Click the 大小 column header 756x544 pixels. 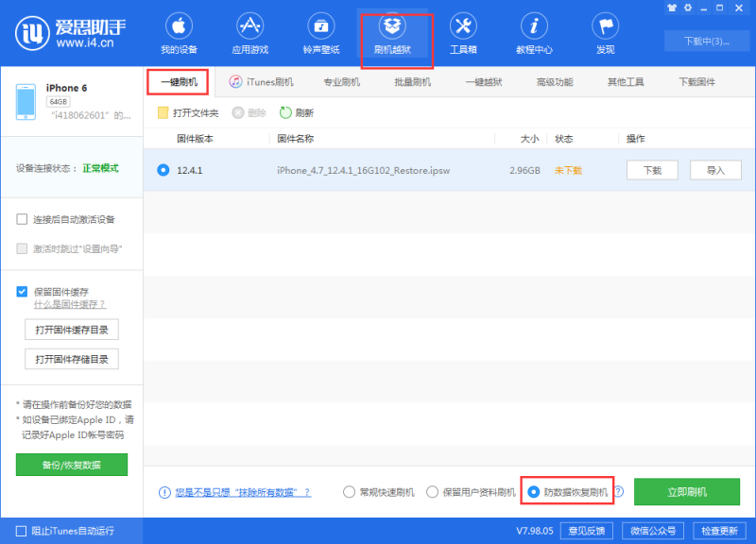(530, 139)
